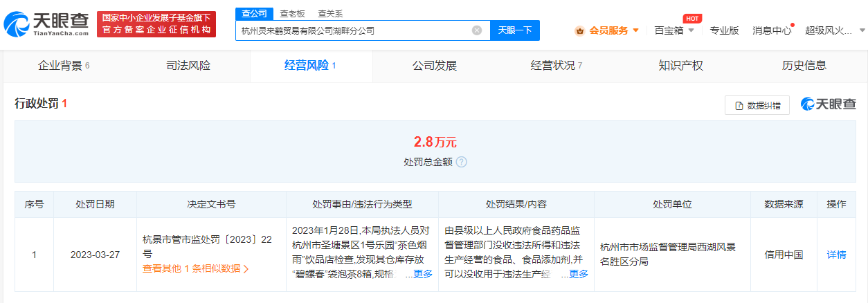The width and height of the screenshot is (868, 303).
Task: Click the 行政处罚 section heading
Action: (41, 104)
